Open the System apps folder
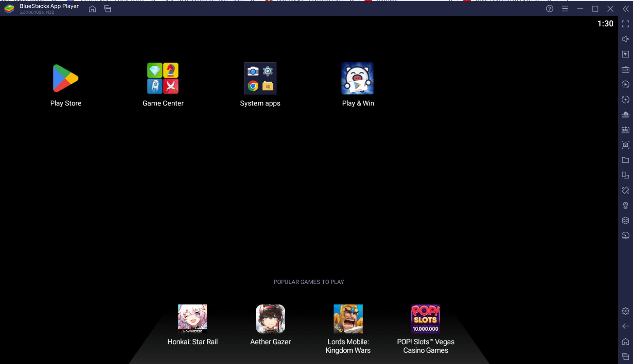The height and width of the screenshot is (364, 633). pos(260,78)
